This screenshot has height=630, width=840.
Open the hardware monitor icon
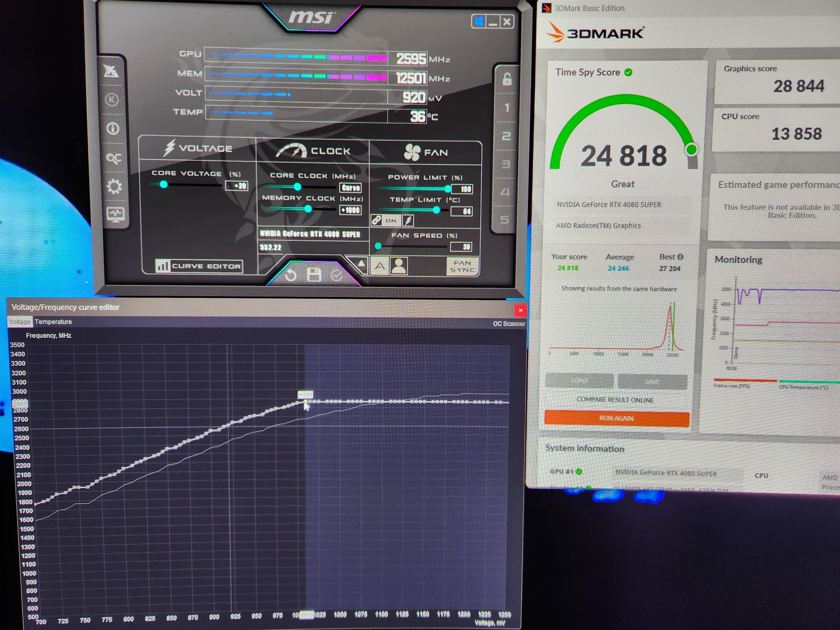[115, 215]
